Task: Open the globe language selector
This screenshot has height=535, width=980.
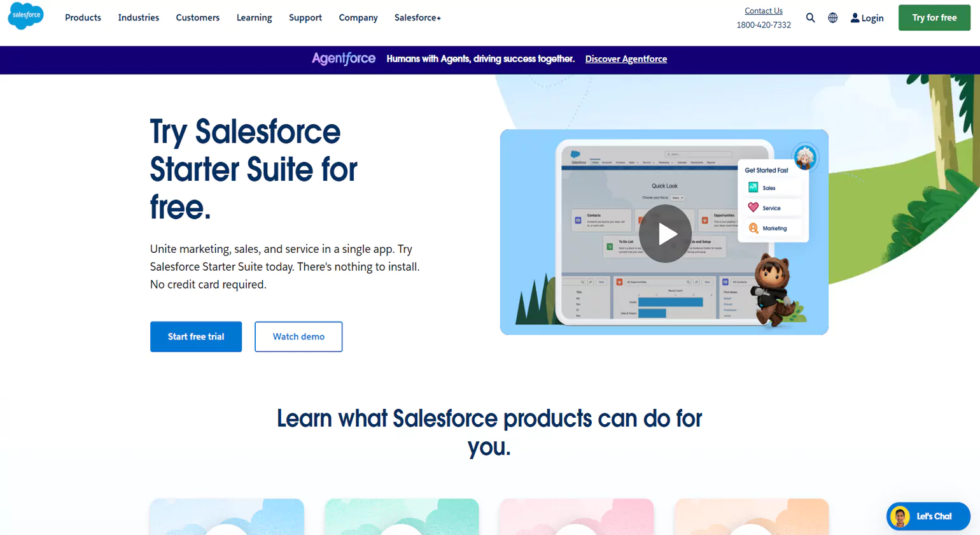Action: tap(832, 17)
